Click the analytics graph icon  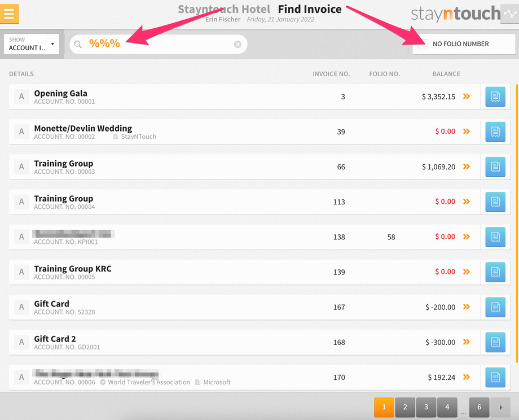coord(510,14)
